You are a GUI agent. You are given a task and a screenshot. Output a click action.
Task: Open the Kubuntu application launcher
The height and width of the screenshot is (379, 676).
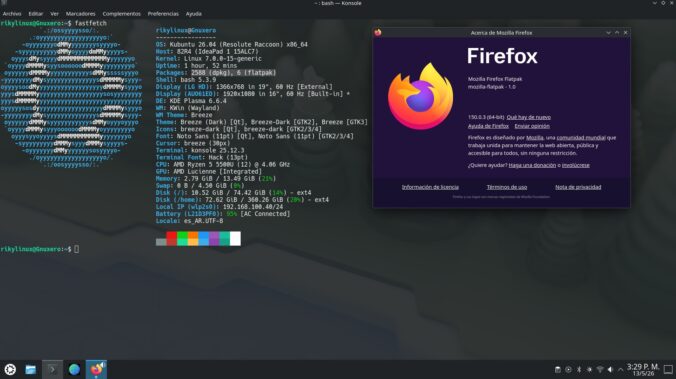coord(10,370)
